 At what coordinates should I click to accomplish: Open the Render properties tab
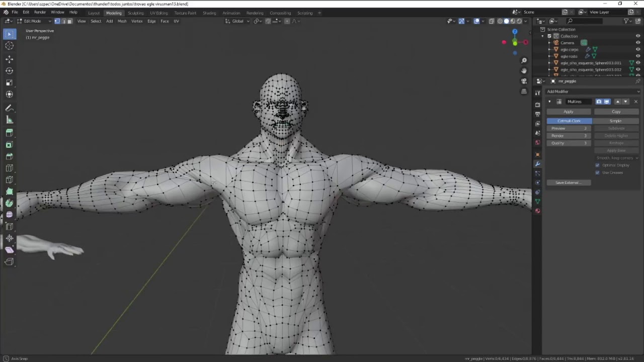[x=537, y=105]
